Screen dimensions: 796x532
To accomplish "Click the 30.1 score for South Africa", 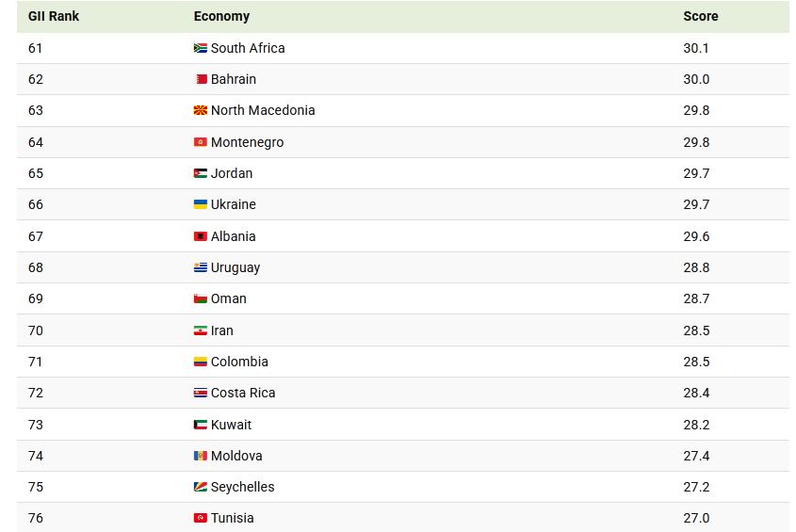I will tap(696, 48).
